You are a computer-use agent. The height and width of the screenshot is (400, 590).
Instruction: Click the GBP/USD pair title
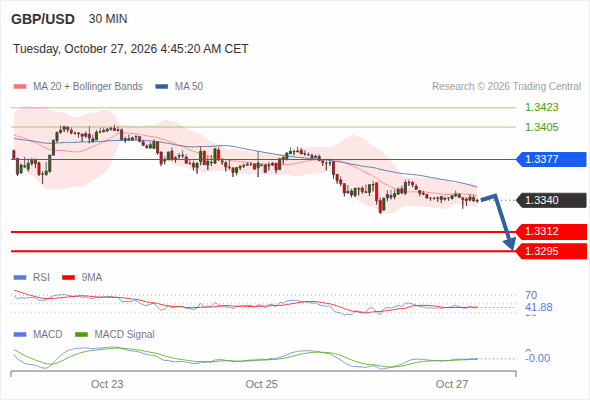point(43,19)
